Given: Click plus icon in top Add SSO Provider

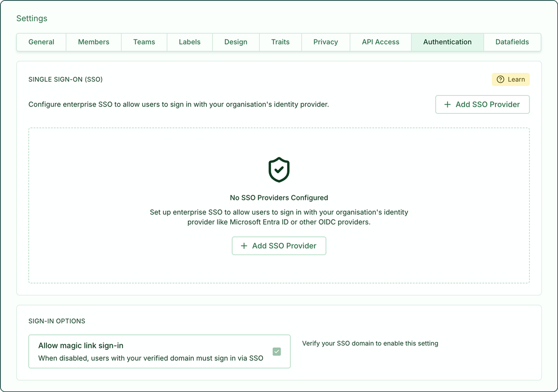Looking at the screenshot, I should pos(447,104).
